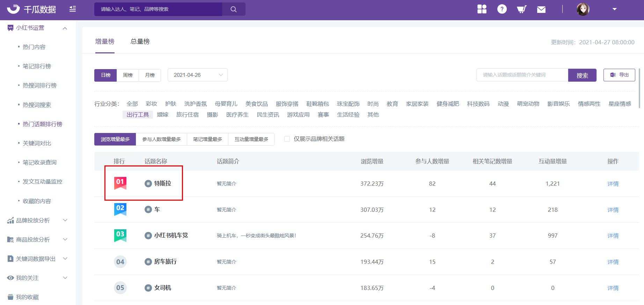The width and height of the screenshot is (644, 305).
Task: Open 关键词对比 in sidebar
Action: point(37,143)
